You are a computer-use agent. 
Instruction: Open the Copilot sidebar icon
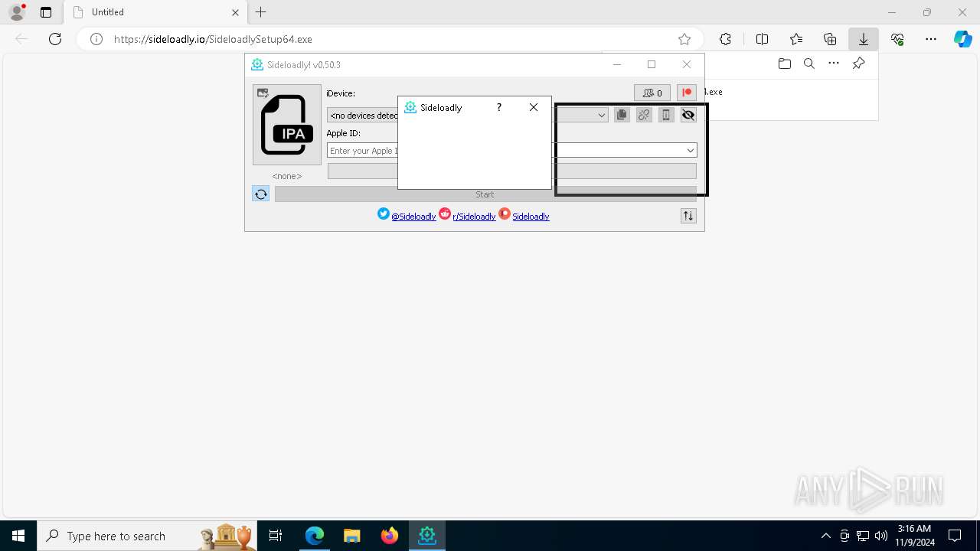(x=962, y=39)
